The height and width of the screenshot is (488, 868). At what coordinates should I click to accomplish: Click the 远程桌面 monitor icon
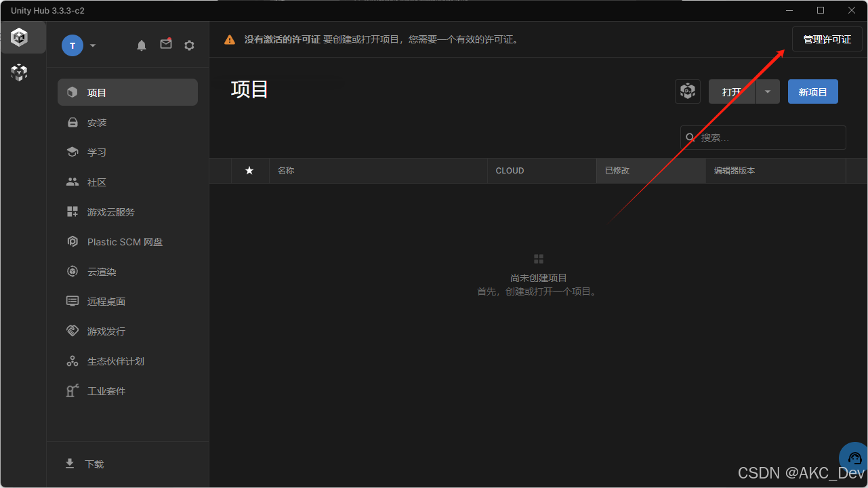click(x=73, y=302)
